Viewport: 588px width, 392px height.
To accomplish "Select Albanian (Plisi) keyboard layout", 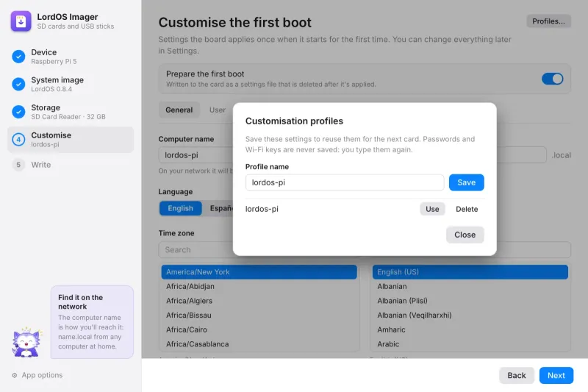I will (470, 301).
